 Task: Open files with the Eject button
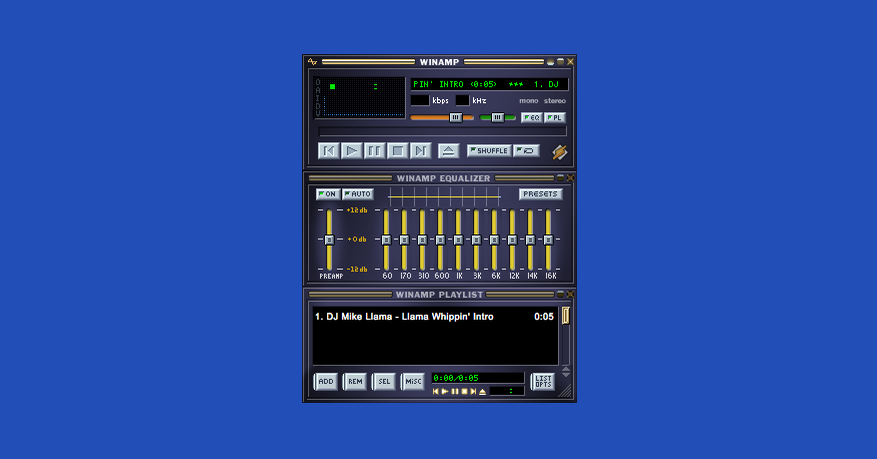pyautogui.click(x=448, y=151)
